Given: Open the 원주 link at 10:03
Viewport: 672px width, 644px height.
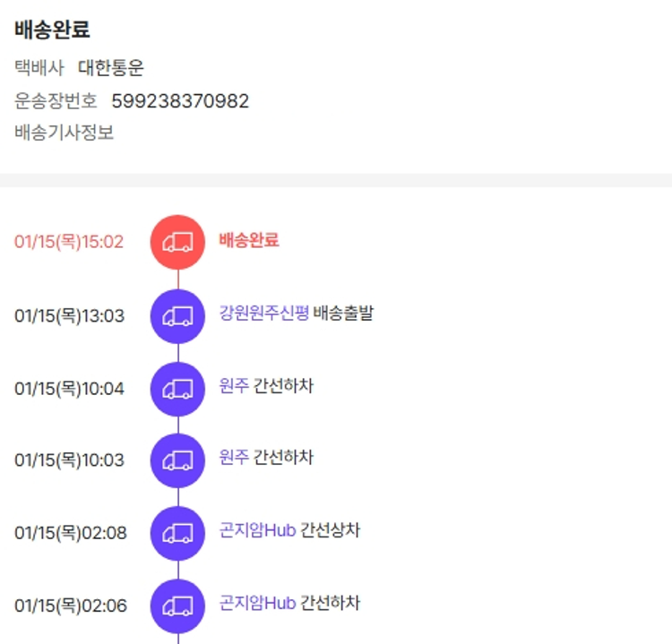Looking at the screenshot, I should coord(234,458).
